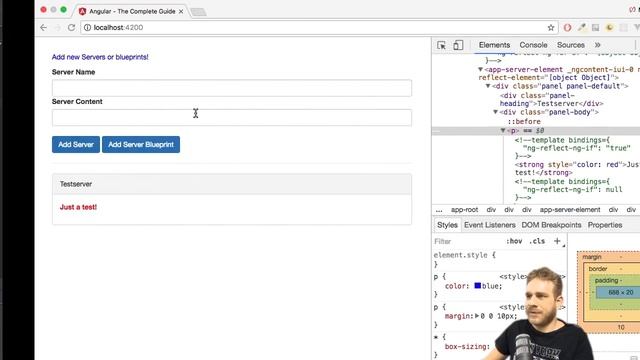This screenshot has height=360, width=640.
Task: Open the Elements tab in DevTools
Action: (x=494, y=45)
